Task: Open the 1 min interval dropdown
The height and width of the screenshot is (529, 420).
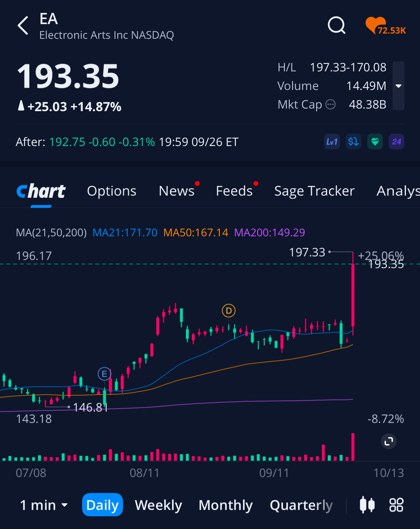Action: (x=44, y=505)
